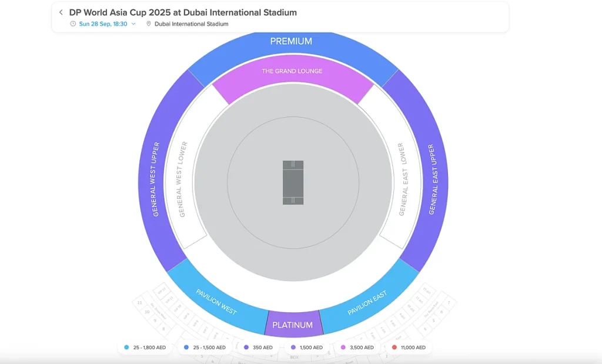Toggle the 1,500 AED price filter
Screen dimensions: 602x364
[306, 348]
